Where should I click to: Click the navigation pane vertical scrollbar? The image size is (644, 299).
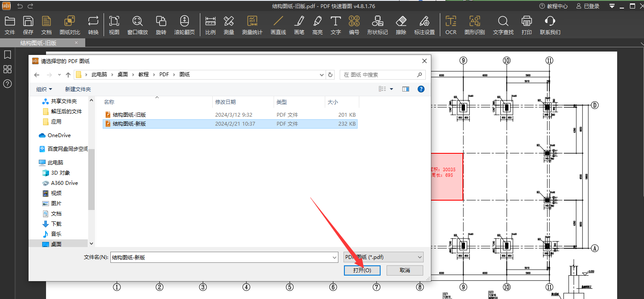91,179
